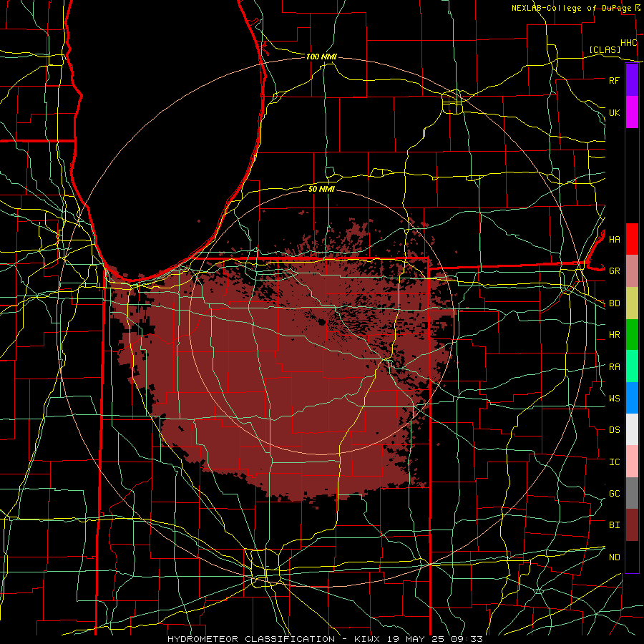Click the 'HHC' product code text
Screen dimensions: 644x644
pyautogui.click(x=628, y=43)
